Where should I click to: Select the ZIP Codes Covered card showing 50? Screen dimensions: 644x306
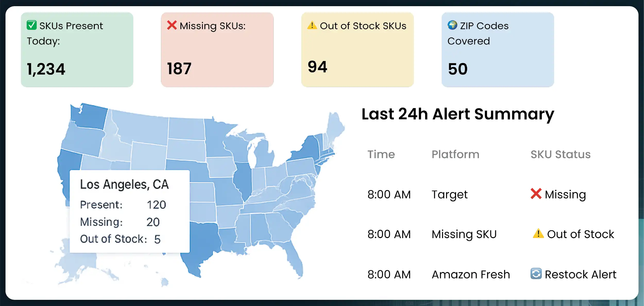tap(497, 50)
